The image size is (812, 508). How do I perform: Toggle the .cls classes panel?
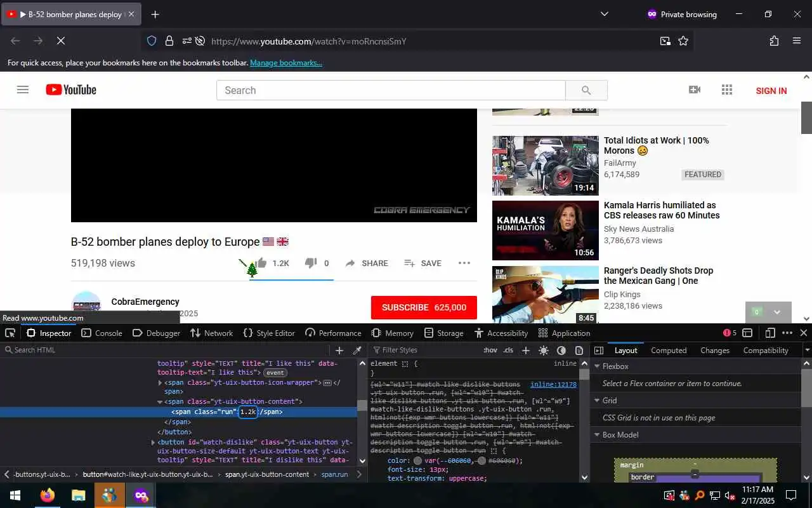(508, 350)
